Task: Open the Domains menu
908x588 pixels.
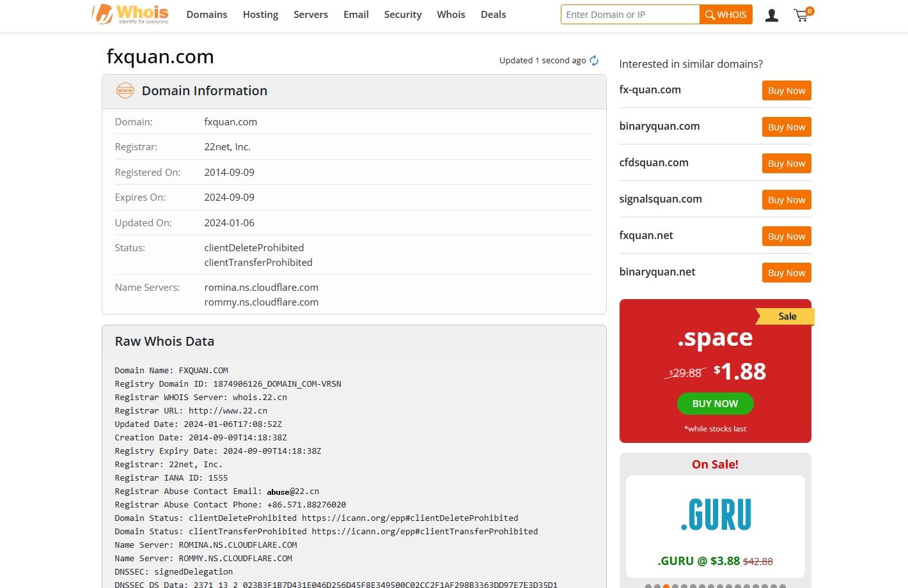Action: point(207,15)
